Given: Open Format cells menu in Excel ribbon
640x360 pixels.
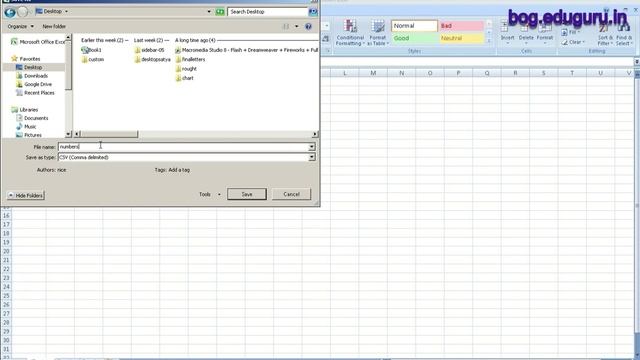Looking at the screenshot, I should pyautogui.click(x=544, y=33).
